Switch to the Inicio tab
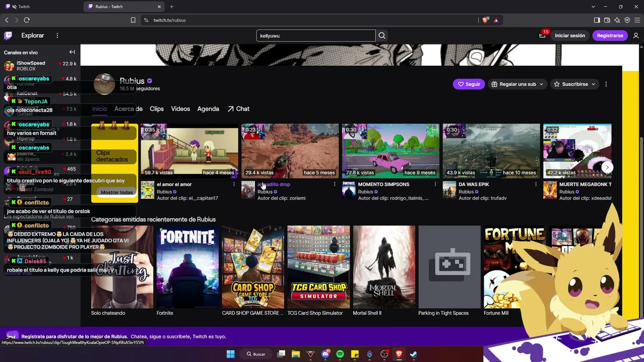Screen dimensions: 644x362 100,109
